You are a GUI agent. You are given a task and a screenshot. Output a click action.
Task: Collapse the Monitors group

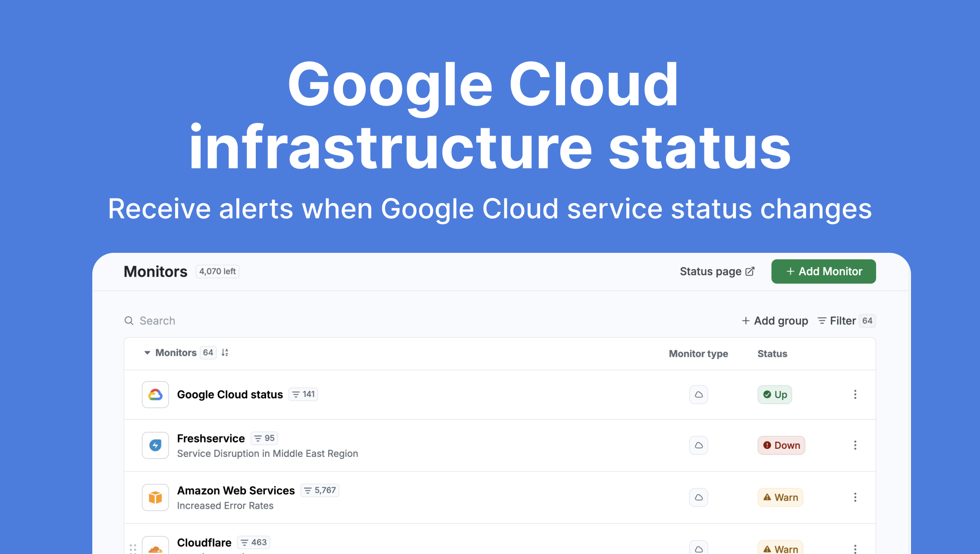coord(147,353)
